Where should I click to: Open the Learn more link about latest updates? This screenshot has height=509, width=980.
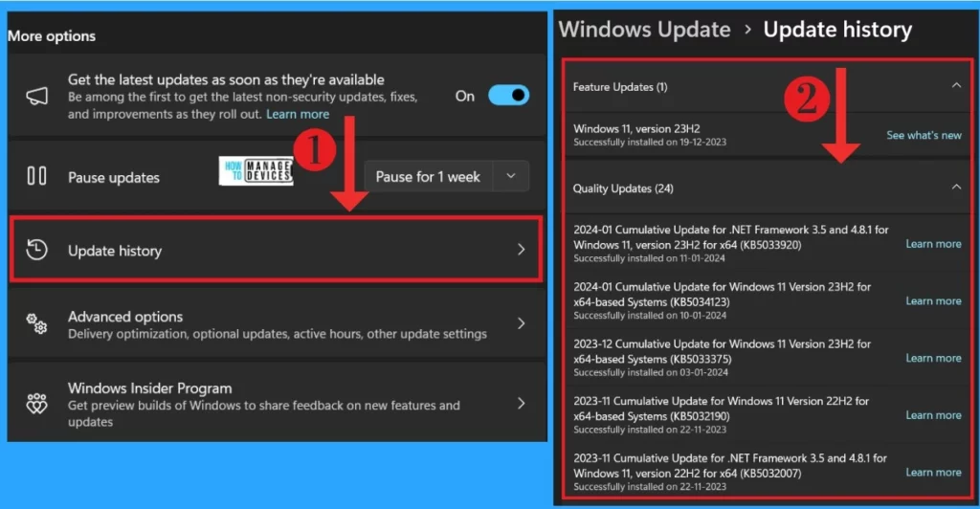pos(298,114)
